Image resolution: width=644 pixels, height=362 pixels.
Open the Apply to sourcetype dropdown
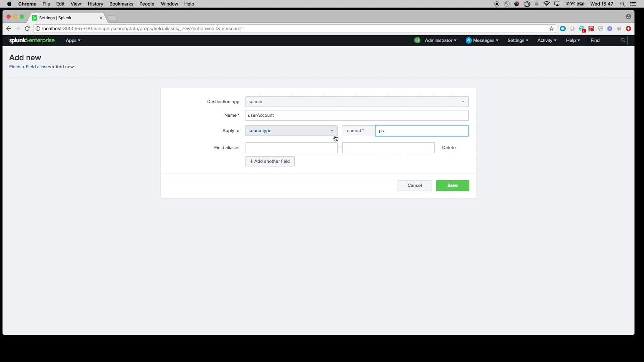click(x=291, y=131)
